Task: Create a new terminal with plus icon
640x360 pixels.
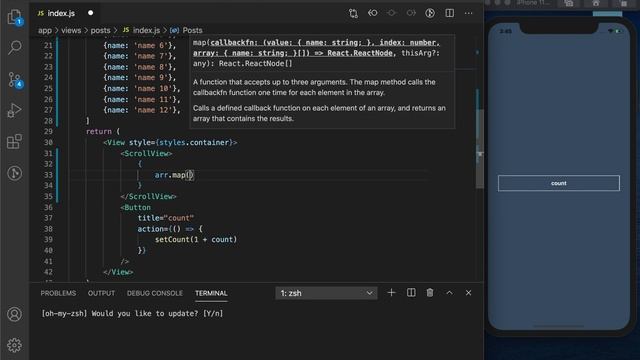Action: click(x=391, y=293)
